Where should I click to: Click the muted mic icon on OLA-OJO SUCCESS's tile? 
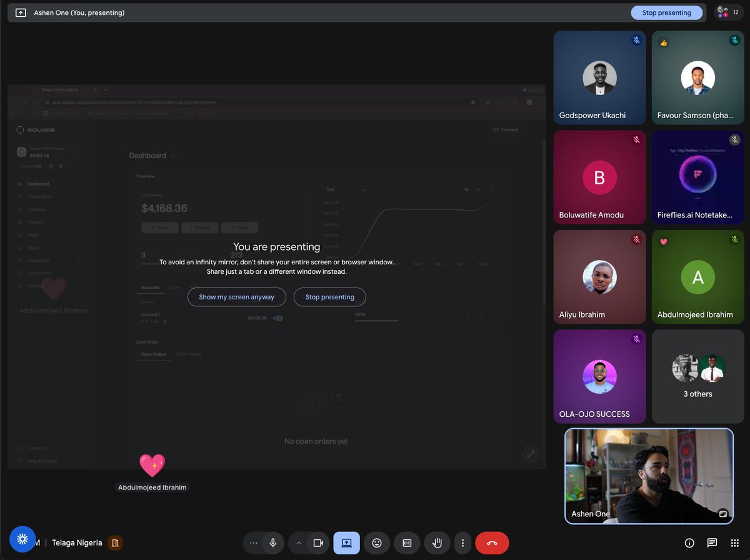tap(636, 339)
